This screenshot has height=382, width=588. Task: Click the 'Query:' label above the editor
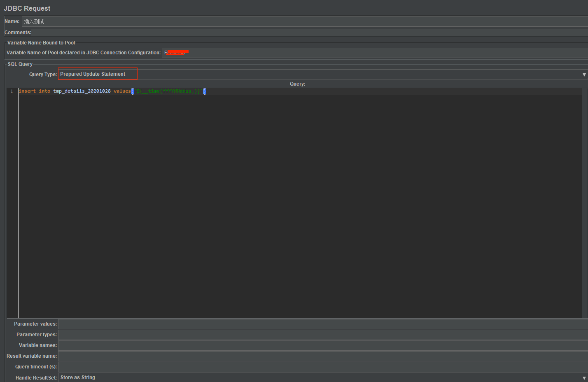(x=297, y=84)
